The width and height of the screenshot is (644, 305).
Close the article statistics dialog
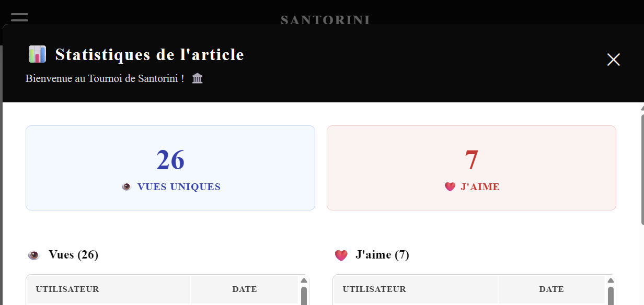pos(613,60)
